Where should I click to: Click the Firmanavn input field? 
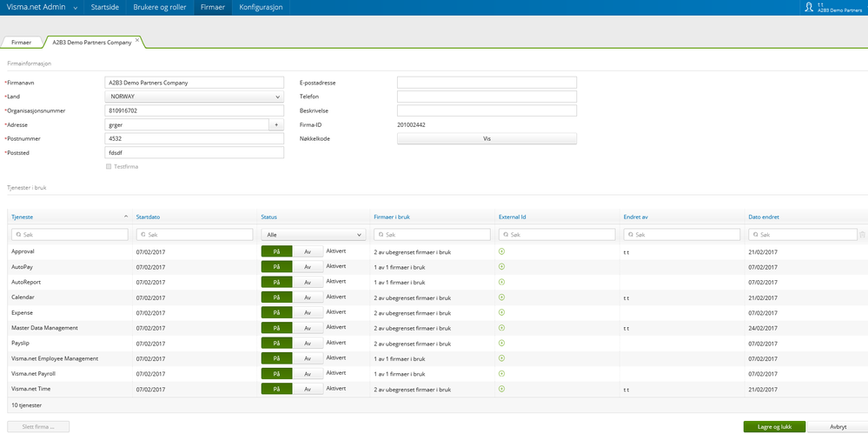195,83
